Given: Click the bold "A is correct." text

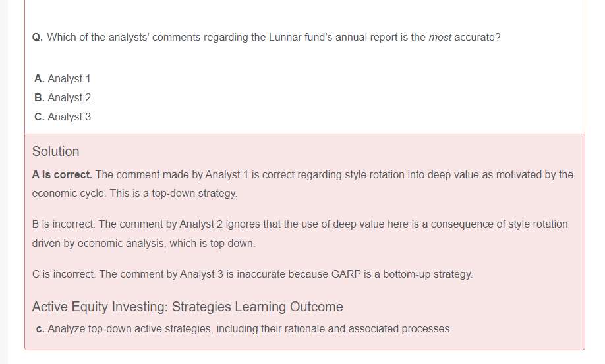Looking at the screenshot, I should click(62, 174).
